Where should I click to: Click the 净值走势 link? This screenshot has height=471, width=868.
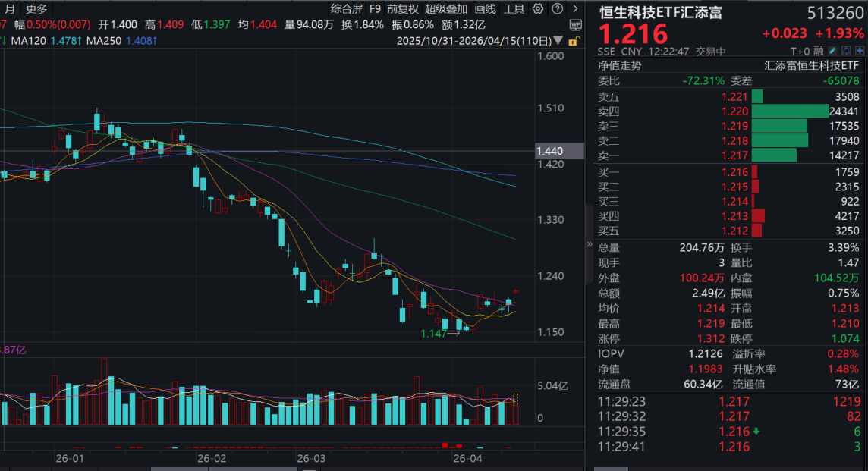click(x=619, y=65)
